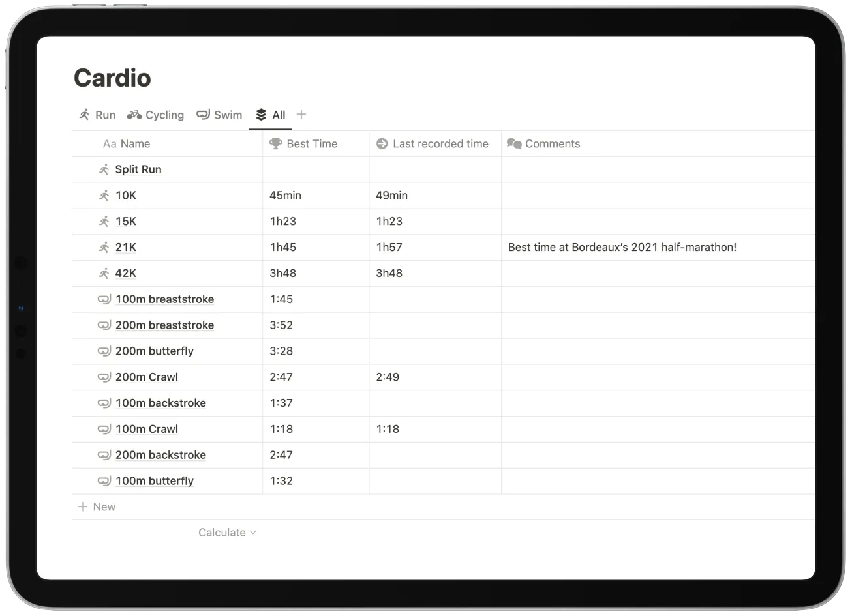Click the Swim goggles icon
The height and width of the screenshot is (616, 852).
[x=202, y=115]
